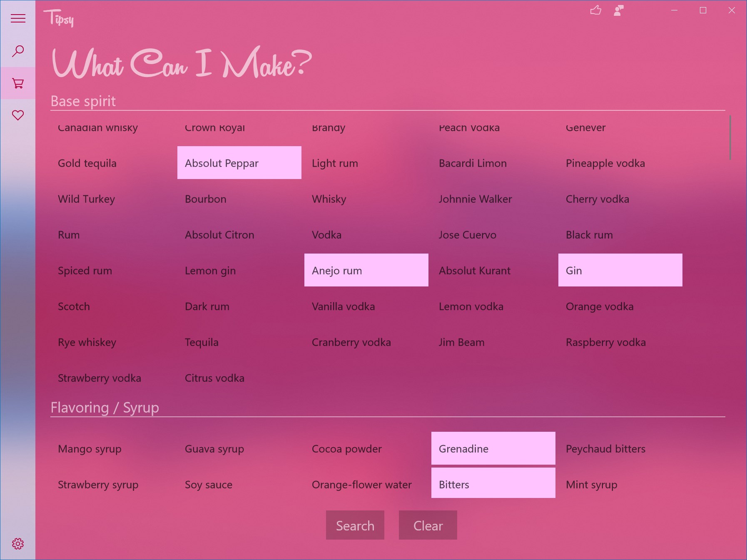Select Absolut Citron
747x560 pixels.
[239, 234]
